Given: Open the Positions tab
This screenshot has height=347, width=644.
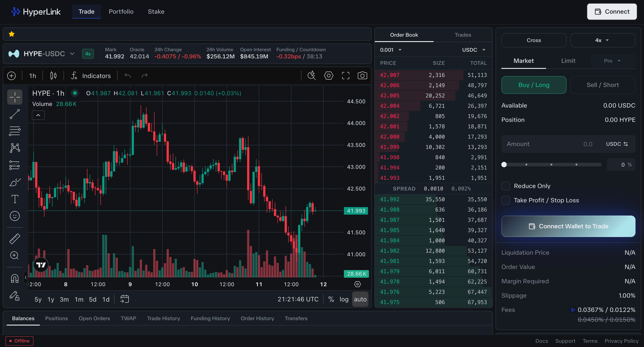Looking at the screenshot, I should (x=57, y=318).
